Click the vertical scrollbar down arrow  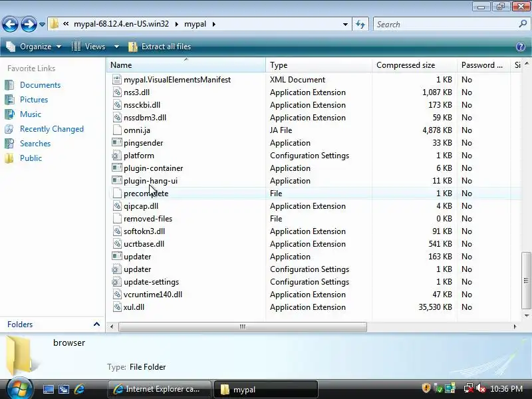point(527,315)
